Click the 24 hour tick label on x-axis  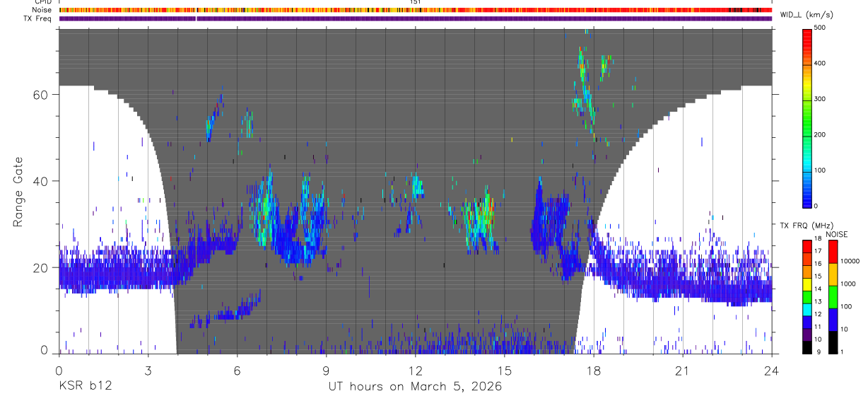pyautogui.click(x=772, y=370)
